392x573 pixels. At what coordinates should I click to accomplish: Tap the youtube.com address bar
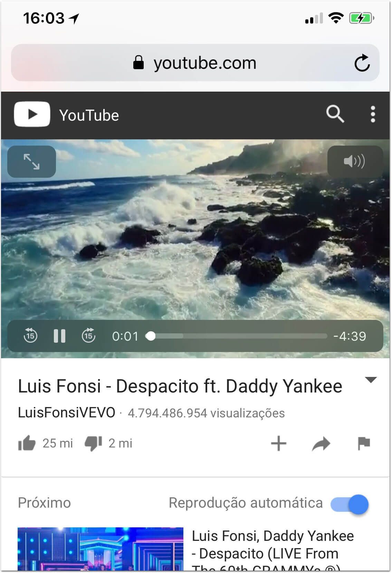pos(195,63)
